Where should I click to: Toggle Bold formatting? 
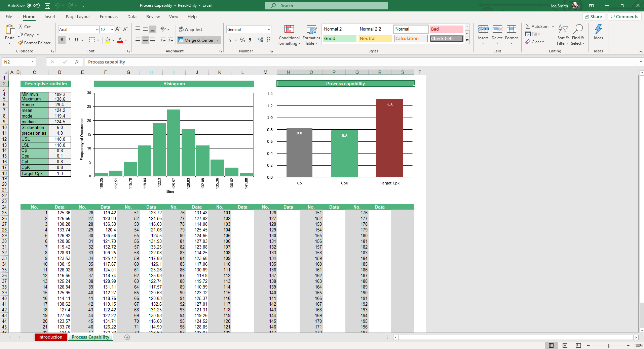click(62, 40)
